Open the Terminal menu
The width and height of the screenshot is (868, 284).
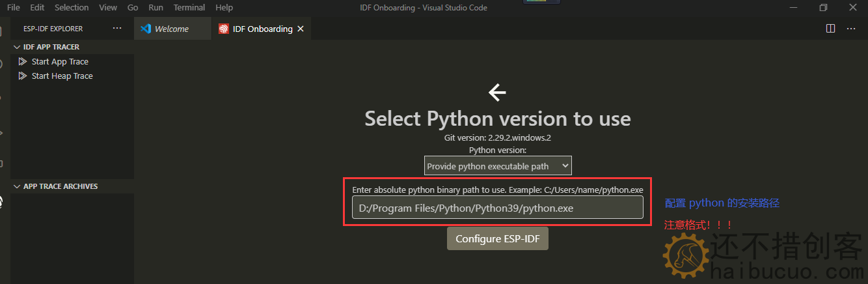[189, 8]
